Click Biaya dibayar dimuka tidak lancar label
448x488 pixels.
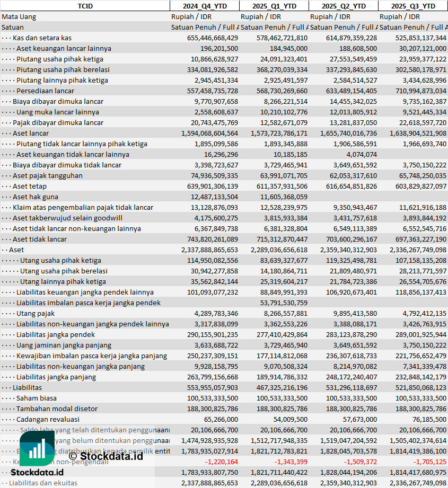[x=67, y=165]
